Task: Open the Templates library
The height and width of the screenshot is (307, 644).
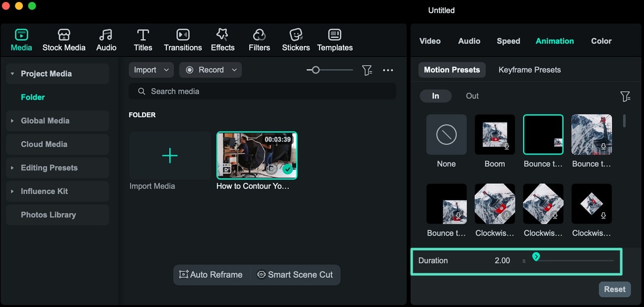Action: tap(334, 40)
